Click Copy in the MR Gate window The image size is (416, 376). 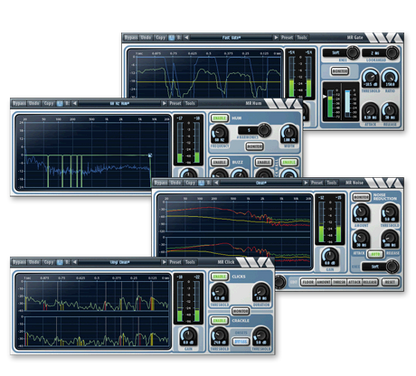point(160,37)
